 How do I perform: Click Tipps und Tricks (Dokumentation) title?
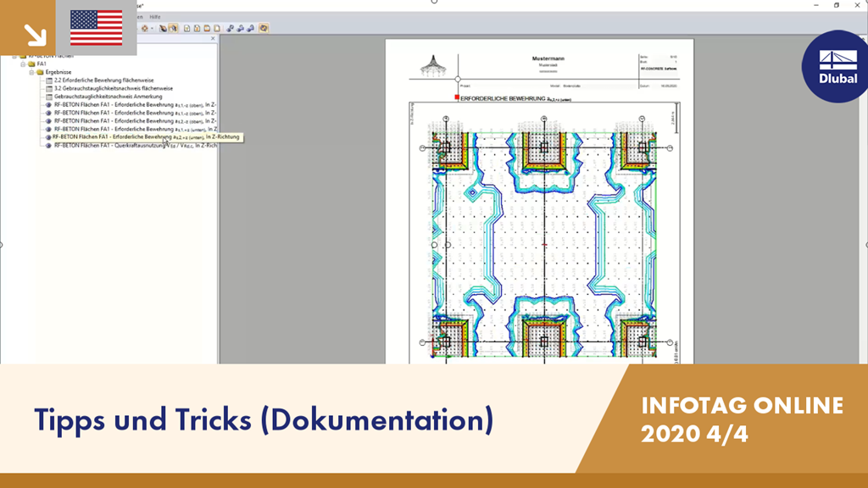point(264,419)
